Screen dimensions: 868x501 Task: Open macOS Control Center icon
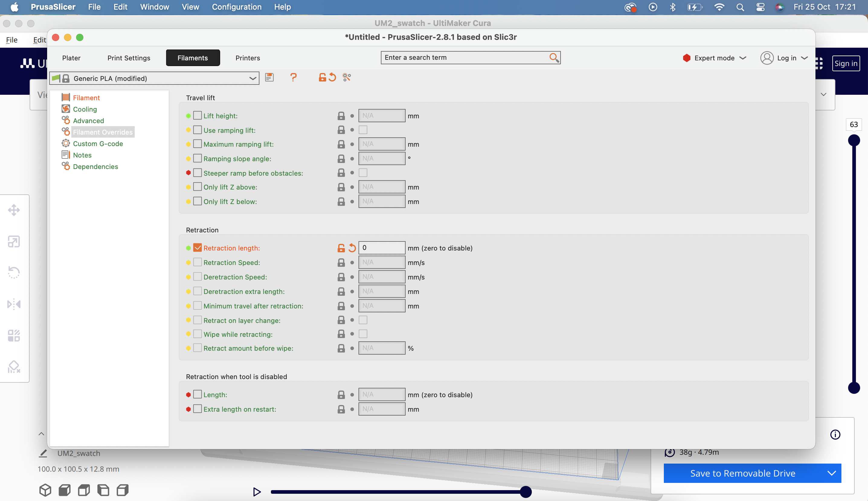click(x=760, y=7)
